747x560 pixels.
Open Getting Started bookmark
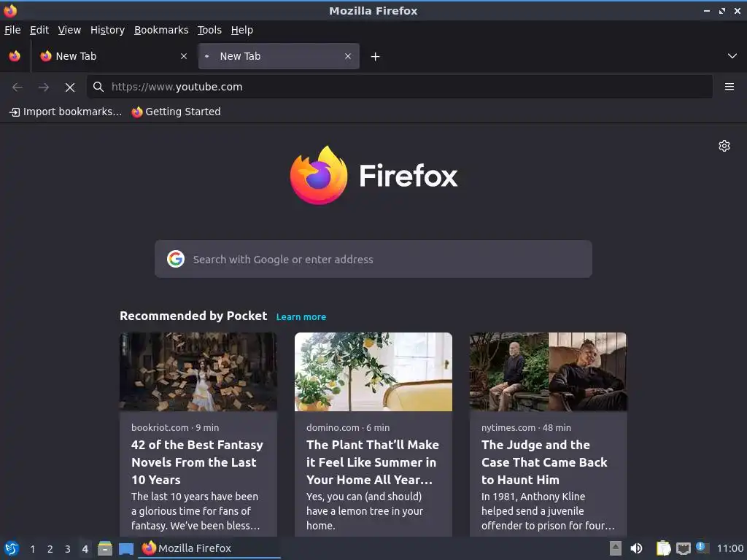coord(177,112)
